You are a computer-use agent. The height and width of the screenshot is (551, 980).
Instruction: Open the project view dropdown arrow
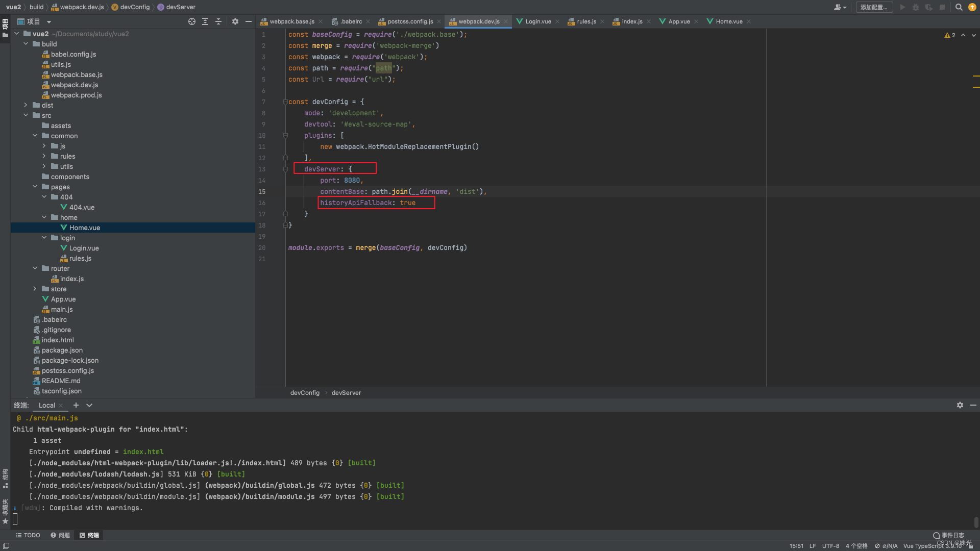click(49, 22)
